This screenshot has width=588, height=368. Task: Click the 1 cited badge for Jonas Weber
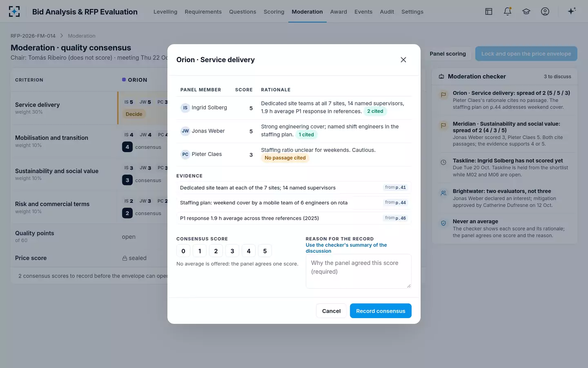point(306,135)
